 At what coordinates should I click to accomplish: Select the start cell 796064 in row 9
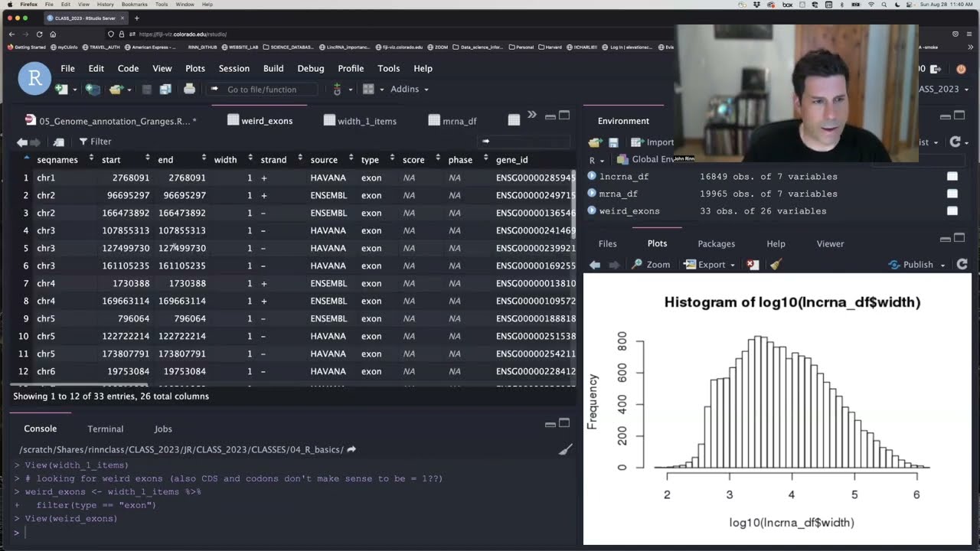pyautogui.click(x=134, y=318)
